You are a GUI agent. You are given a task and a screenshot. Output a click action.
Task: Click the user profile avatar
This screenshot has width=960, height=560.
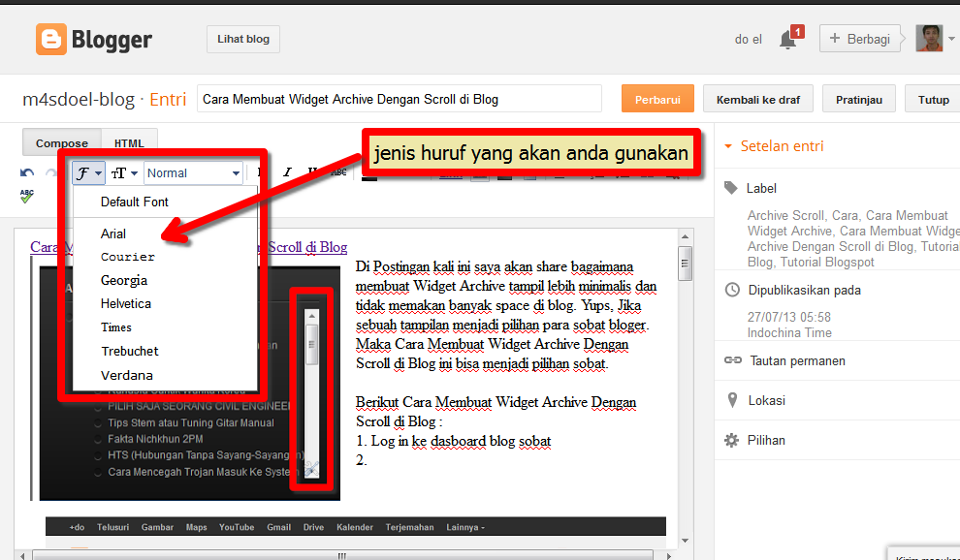coord(929,39)
